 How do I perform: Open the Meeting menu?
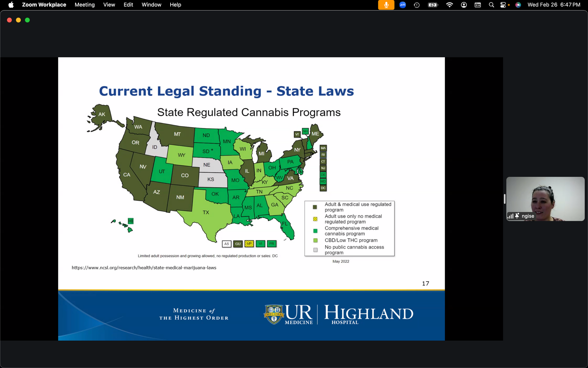[x=85, y=5]
